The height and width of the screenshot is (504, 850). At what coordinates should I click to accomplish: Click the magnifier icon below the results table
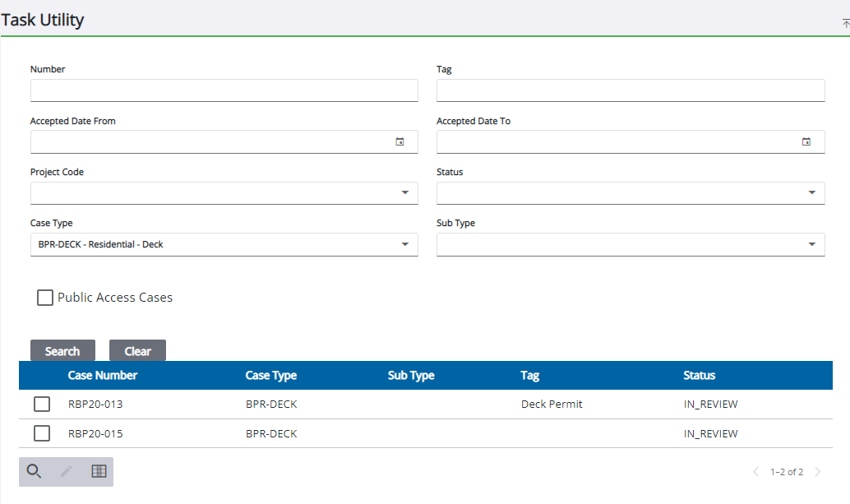point(34,471)
